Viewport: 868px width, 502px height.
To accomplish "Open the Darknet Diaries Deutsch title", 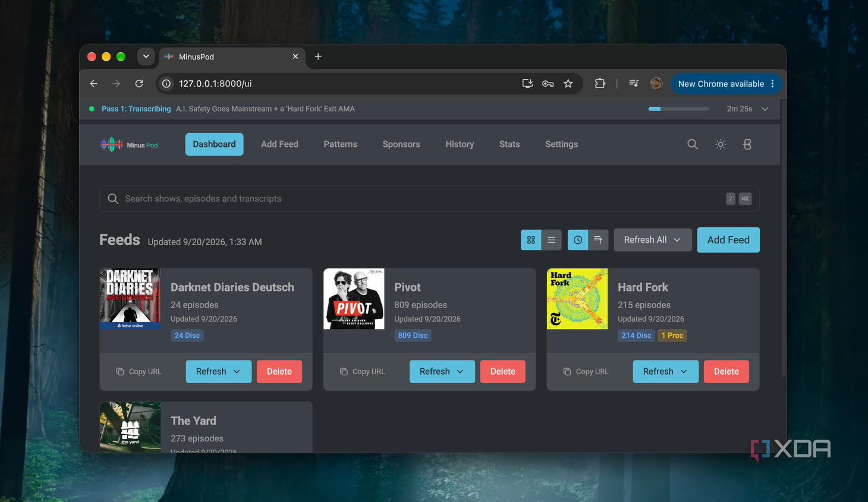I will [232, 287].
